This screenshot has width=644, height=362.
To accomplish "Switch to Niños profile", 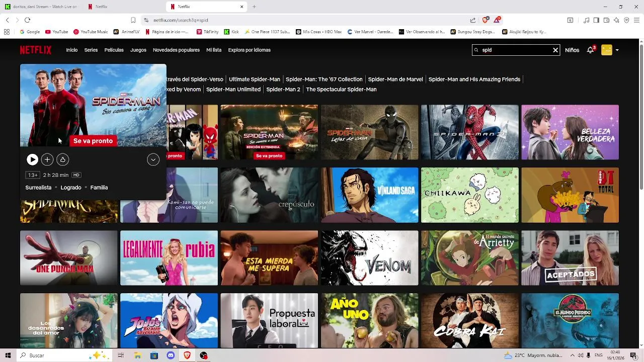I will click(572, 50).
